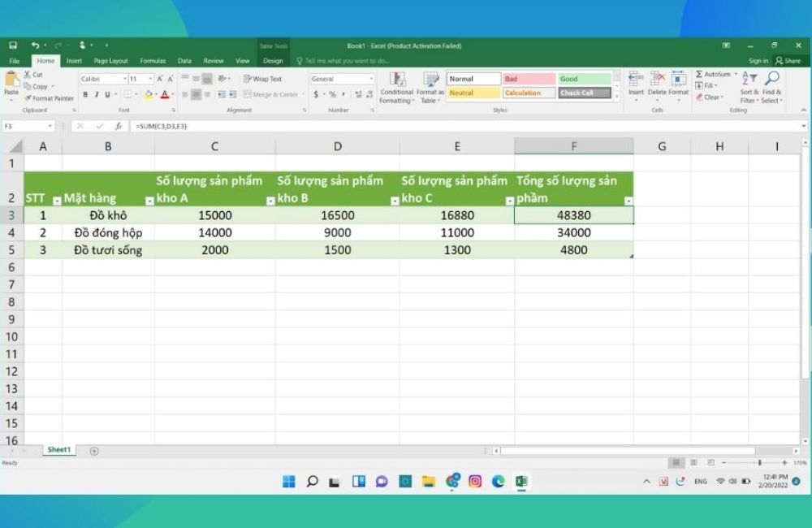Click the Format cells icon

[x=678, y=80]
